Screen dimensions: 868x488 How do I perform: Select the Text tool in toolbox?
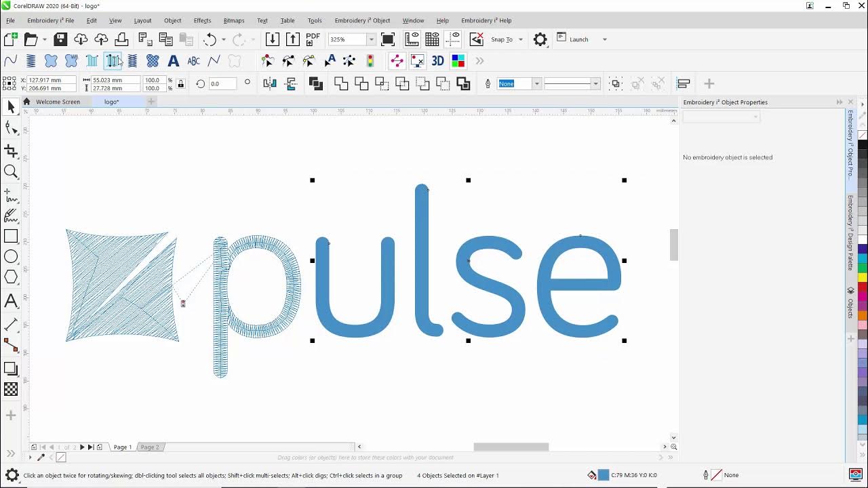point(11,301)
